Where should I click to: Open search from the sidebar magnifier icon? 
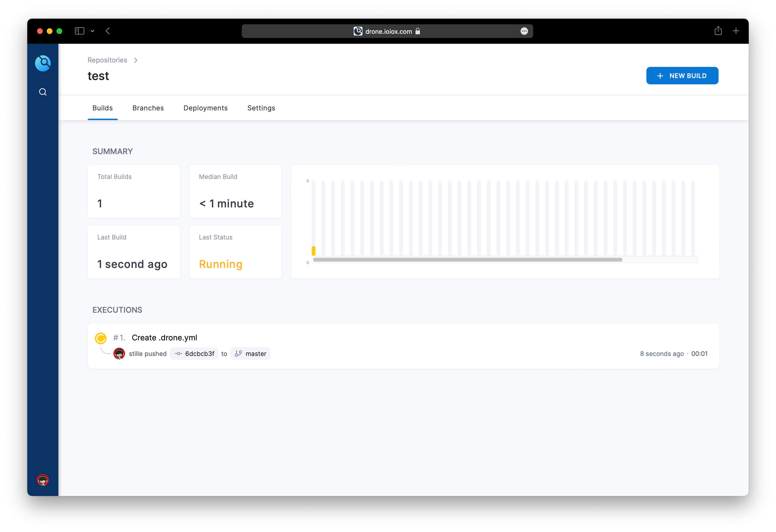(43, 92)
